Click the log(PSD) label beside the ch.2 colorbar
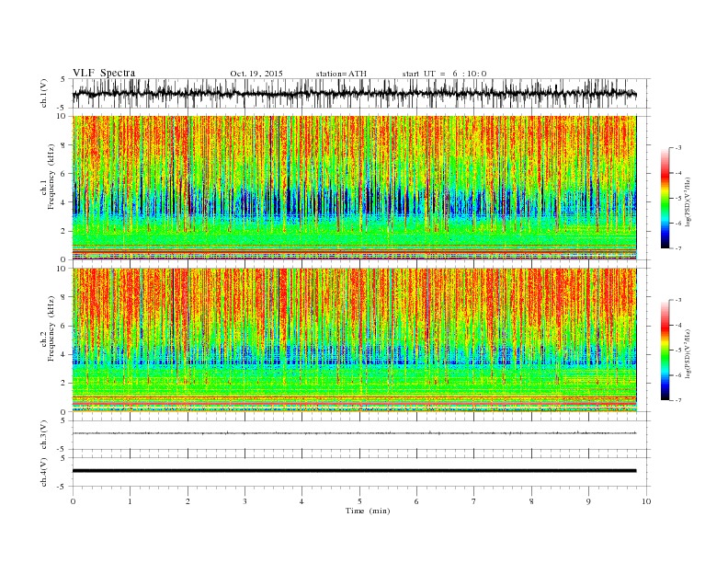Screen dimensions: 728x563 pyautogui.click(x=688, y=353)
